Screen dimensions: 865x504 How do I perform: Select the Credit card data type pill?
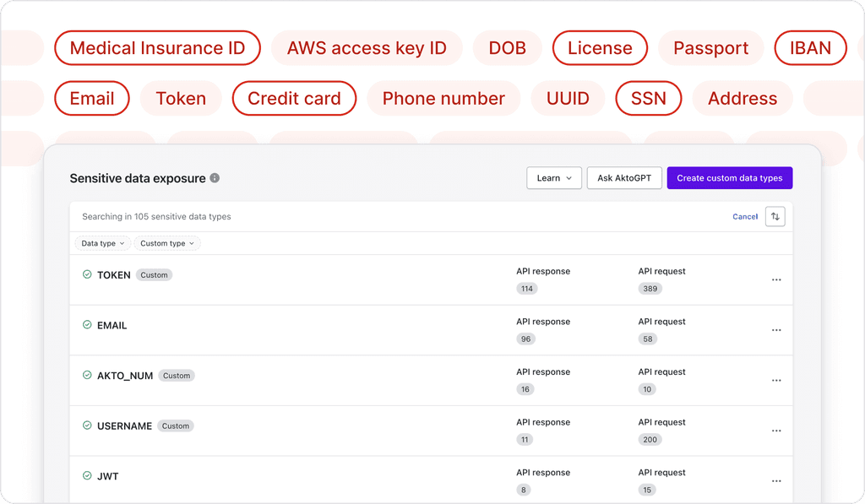click(x=294, y=98)
